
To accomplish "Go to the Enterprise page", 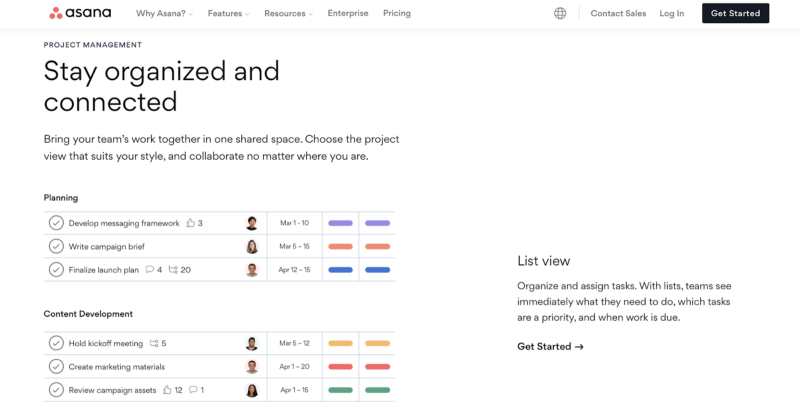I will coord(348,13).
